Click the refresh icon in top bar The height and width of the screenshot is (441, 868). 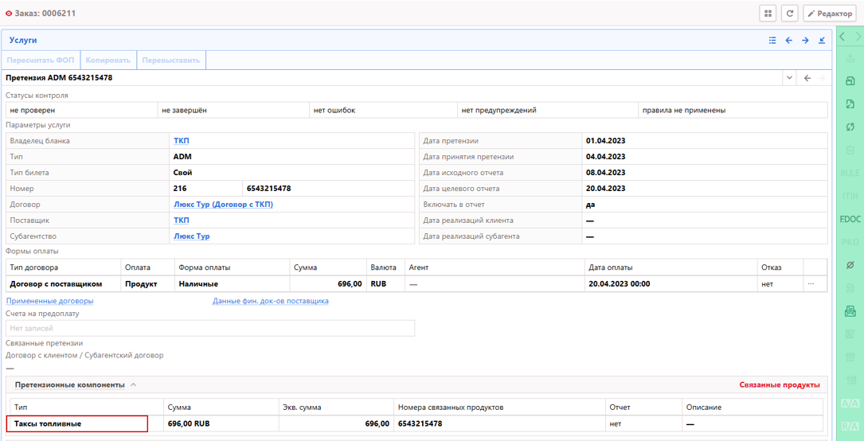pyautogui.click(x=789, y=14)
